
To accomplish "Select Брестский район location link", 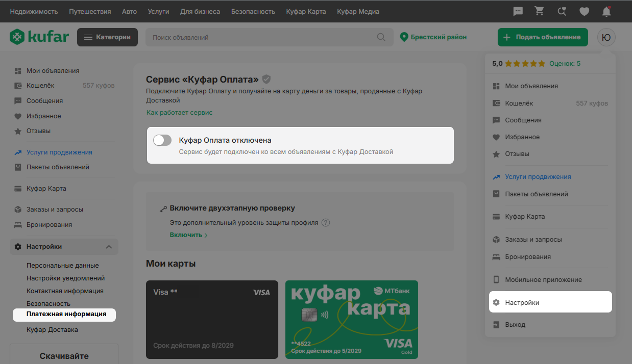I will pos(439,37).
